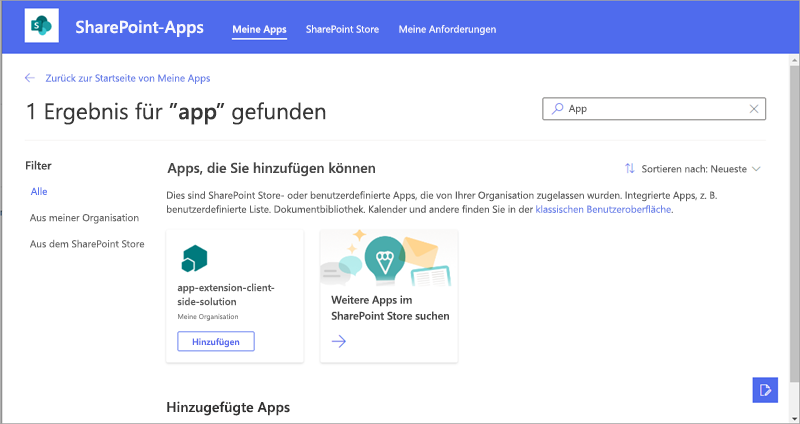Open the klassischen Benutzeroberfläche link

pos(603,209)
